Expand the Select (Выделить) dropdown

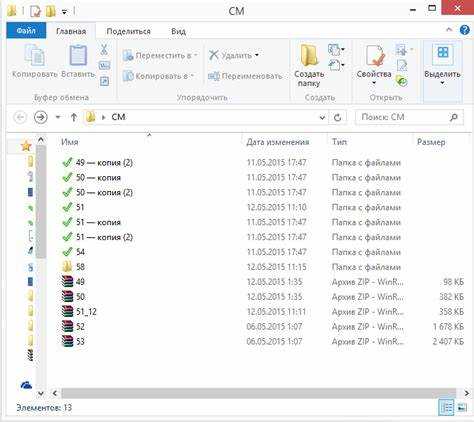(x=442, y=83)
